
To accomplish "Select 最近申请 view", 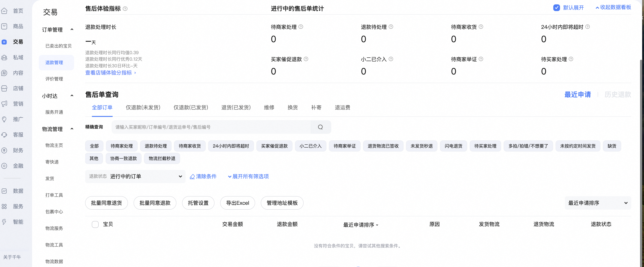I will (578, 94).
